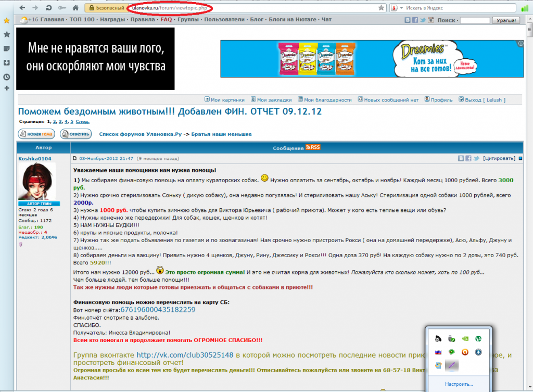533x392 pixels.
Task: Open Чат in the forum menu
Action: coord(326,19)
